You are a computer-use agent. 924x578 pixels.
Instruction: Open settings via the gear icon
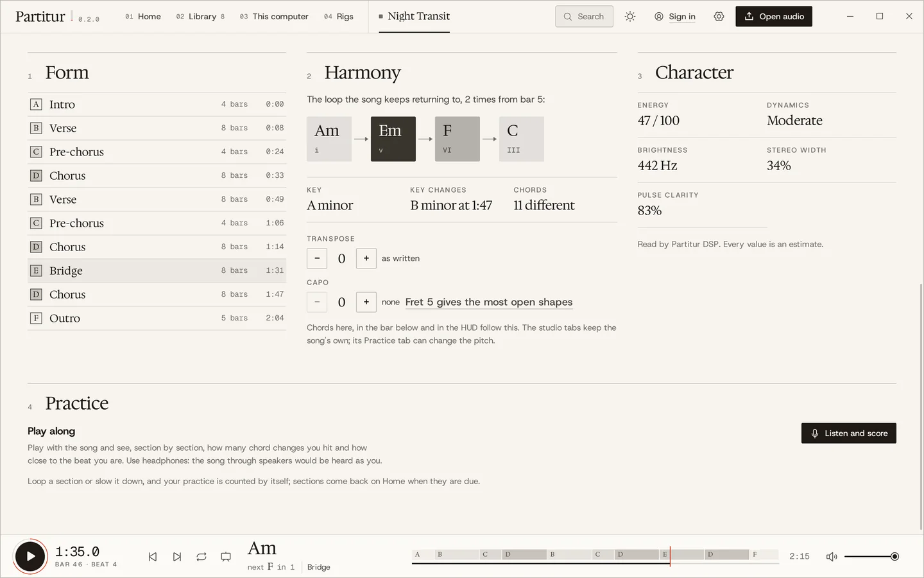[x=719, y=17]
